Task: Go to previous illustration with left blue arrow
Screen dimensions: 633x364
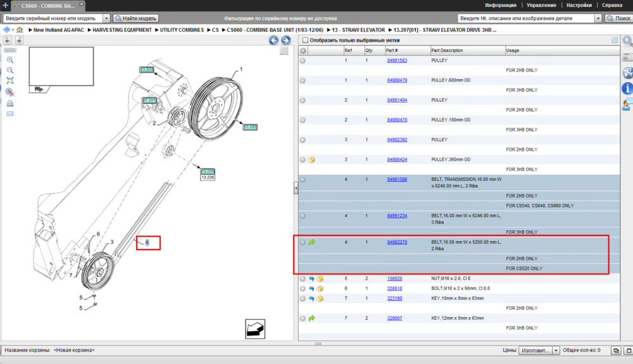Action: coord(273,41)
